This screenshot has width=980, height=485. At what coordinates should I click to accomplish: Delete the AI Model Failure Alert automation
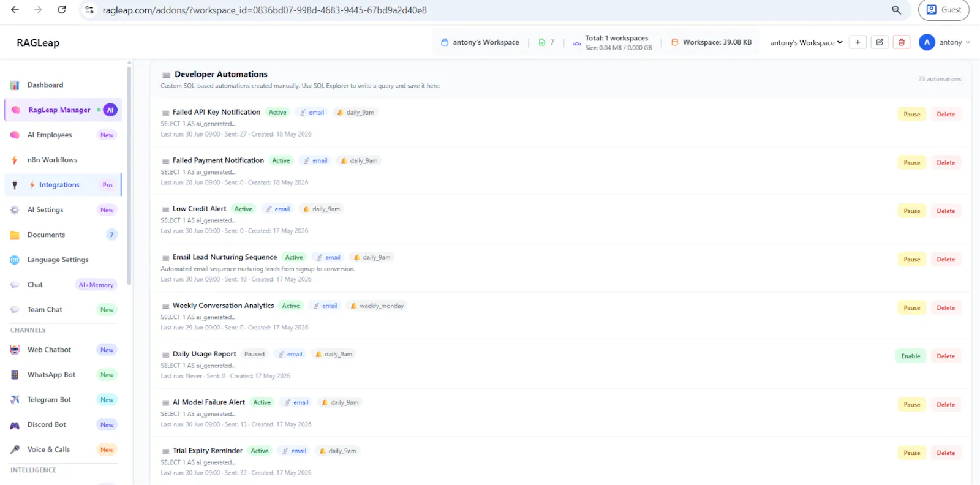pos(946,405)
